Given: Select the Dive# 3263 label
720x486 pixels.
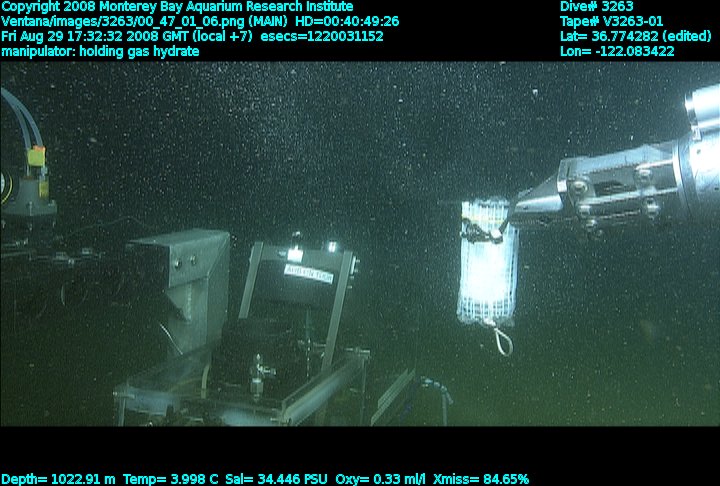Looking at the screenshot, I should tap(596, 6).
